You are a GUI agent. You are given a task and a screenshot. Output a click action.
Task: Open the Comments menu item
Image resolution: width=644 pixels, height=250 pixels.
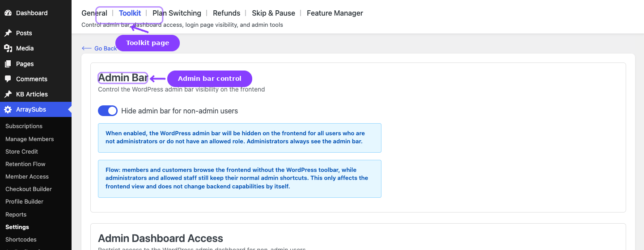36,79
